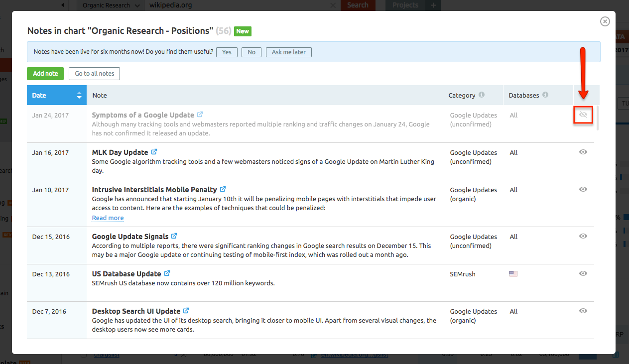Click the Add note button
Image resolution: width=629 pixels, height=364 pixels.
tap(45, 74)
